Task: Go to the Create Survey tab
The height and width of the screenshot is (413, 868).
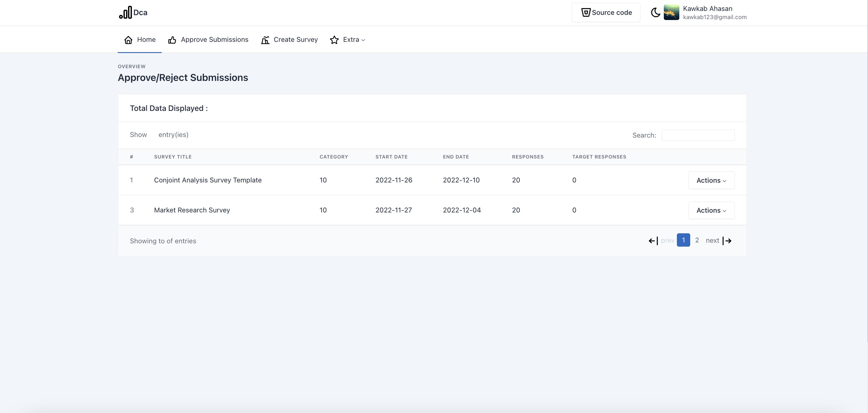Action: point(296,40)
